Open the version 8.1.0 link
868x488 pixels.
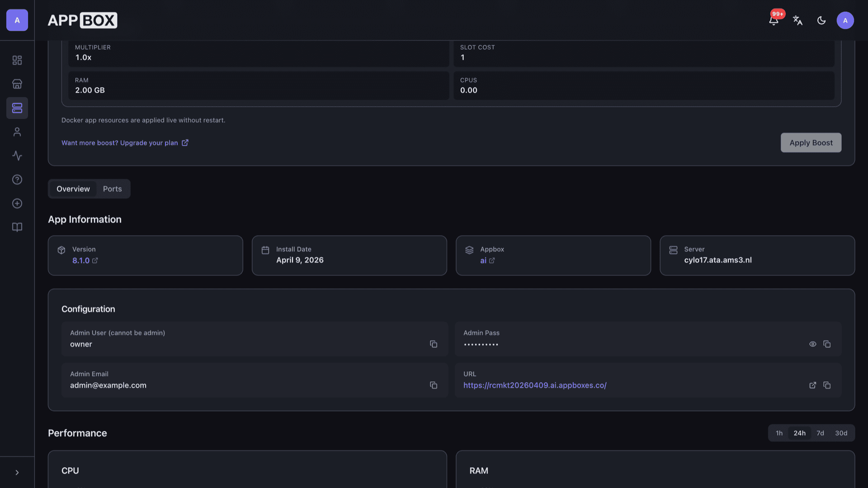pos(85,261)
